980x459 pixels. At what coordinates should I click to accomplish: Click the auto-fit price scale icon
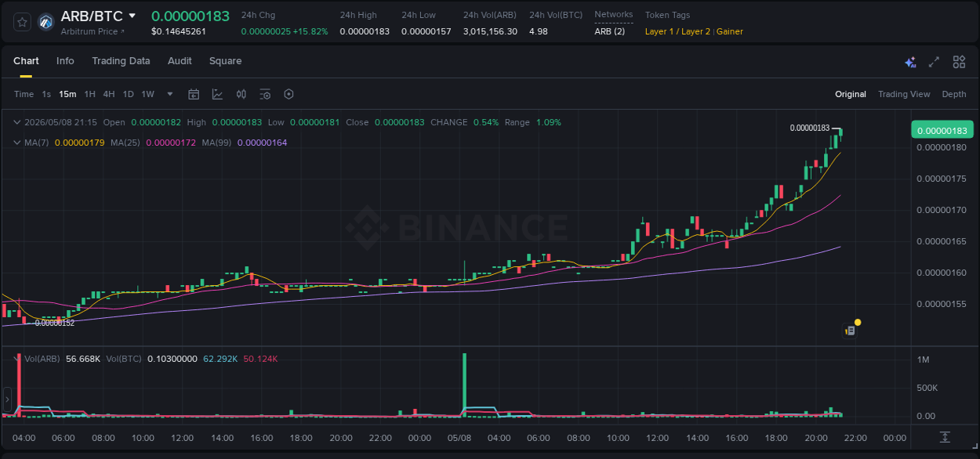coord(945,436)
